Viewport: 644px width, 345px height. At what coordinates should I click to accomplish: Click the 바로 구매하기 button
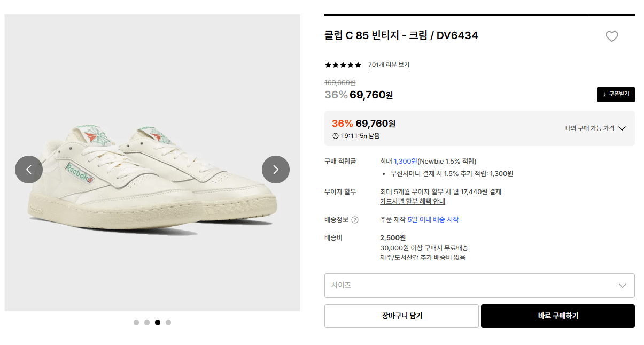[x=557, y=316]
